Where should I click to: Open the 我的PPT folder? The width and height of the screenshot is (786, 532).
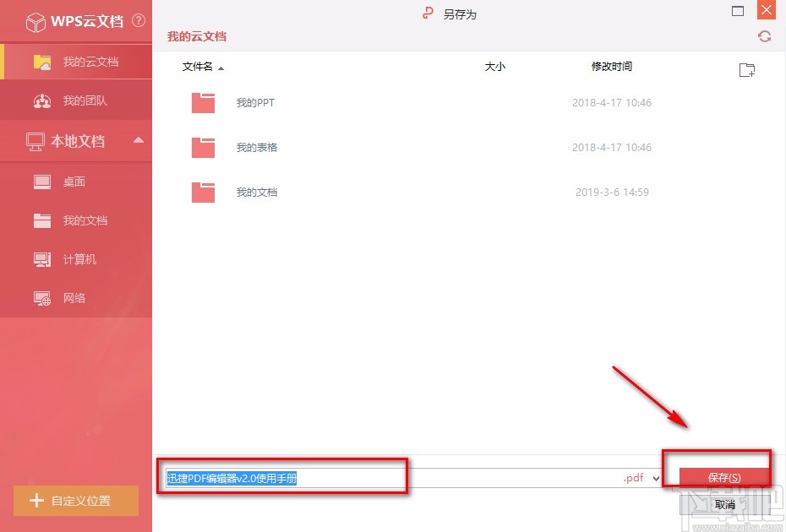256,102
